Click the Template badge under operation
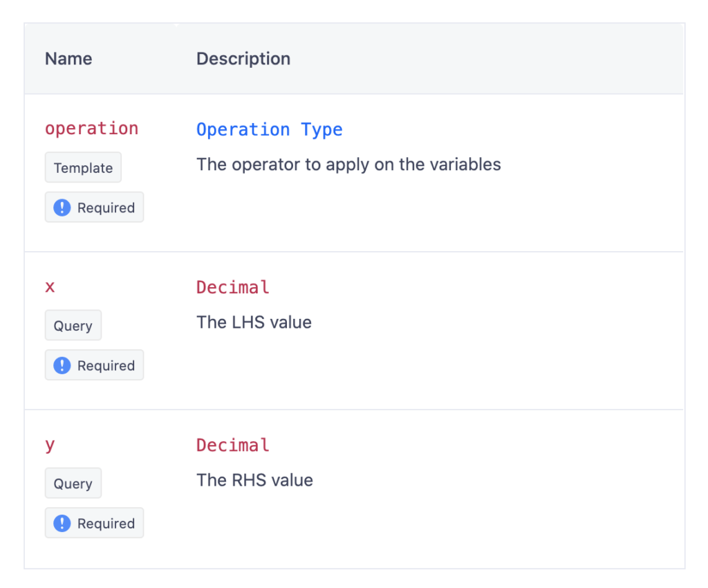 click(83, 167)
